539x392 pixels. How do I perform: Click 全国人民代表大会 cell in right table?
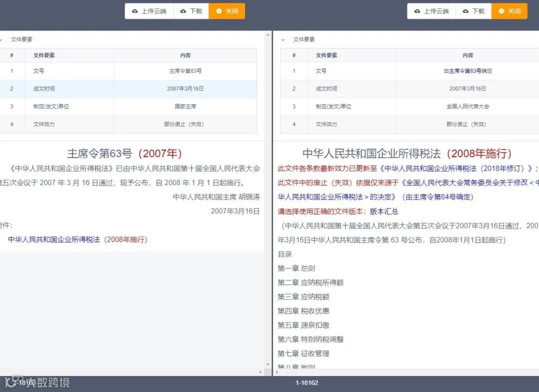tap(468, 107)
